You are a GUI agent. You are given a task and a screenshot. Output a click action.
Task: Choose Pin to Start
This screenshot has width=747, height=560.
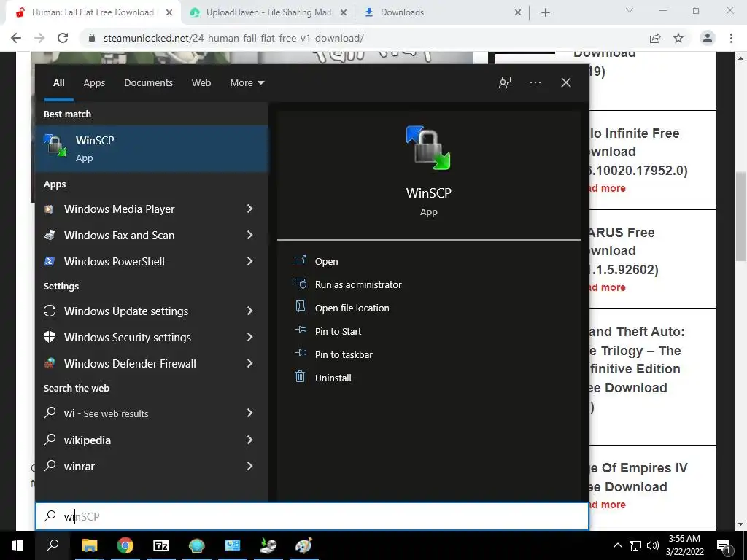pyautogui.click(x=338, y=332)
